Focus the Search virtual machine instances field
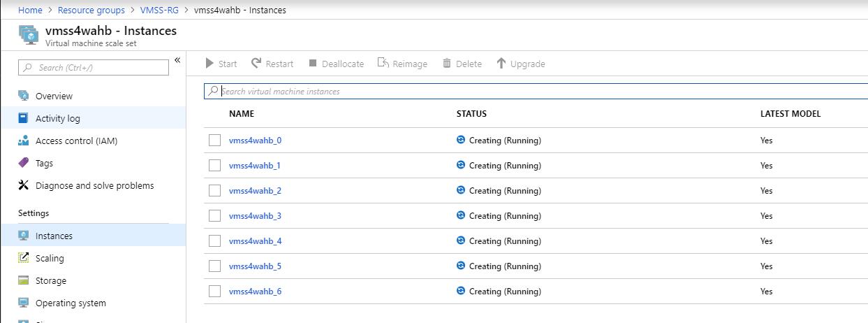Screen dimensions: 868x323 click(x=536, y=91)
